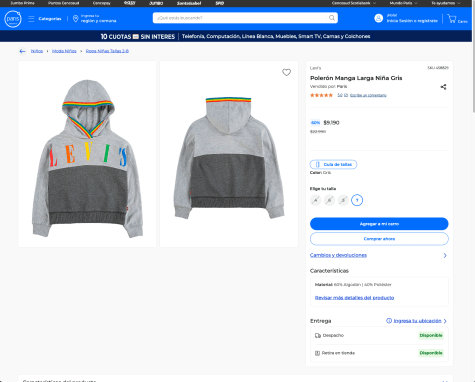Click Comprar ahora button
Screen dimensions: 475x382
pos(379,239)
